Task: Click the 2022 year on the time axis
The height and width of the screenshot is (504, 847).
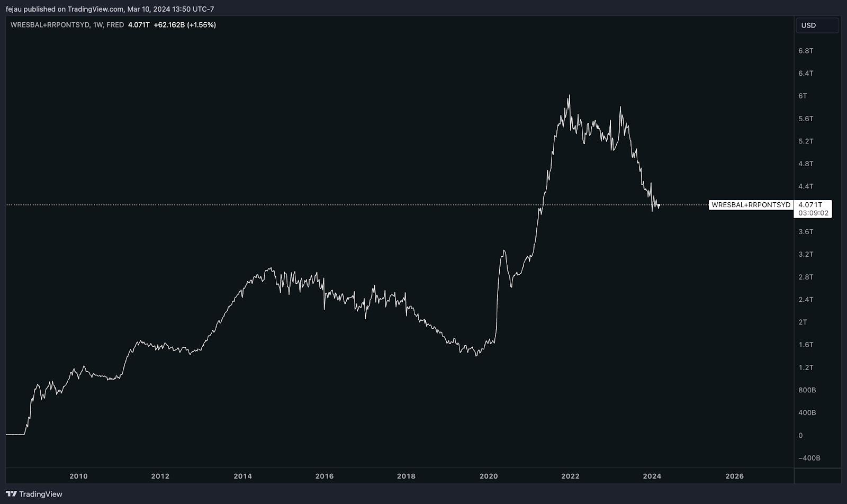Action: click(570, 476)
